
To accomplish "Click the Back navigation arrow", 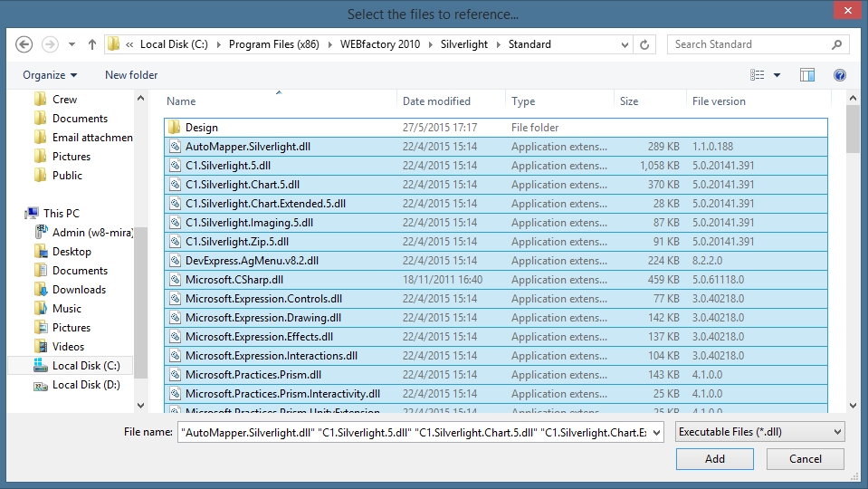I will pyautogui.click(x=24, y=44).
